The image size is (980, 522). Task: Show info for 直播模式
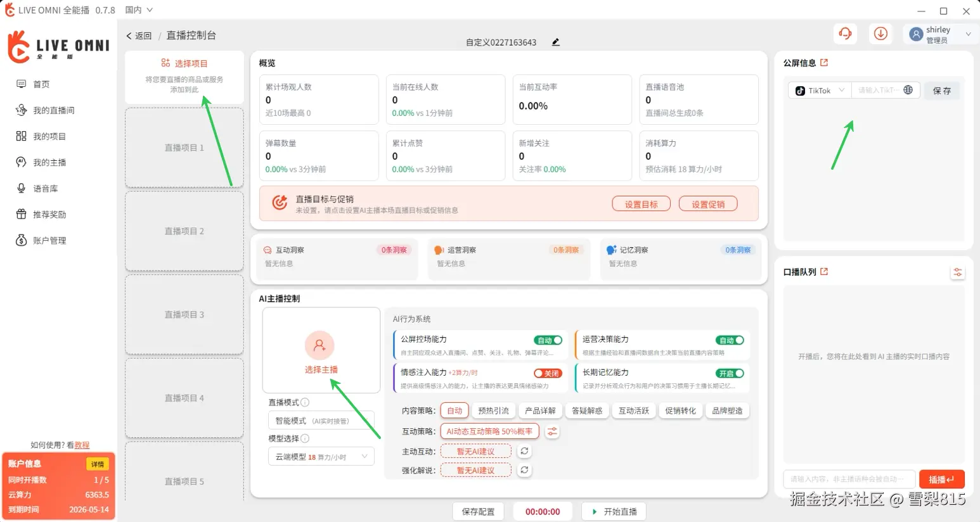305,402
